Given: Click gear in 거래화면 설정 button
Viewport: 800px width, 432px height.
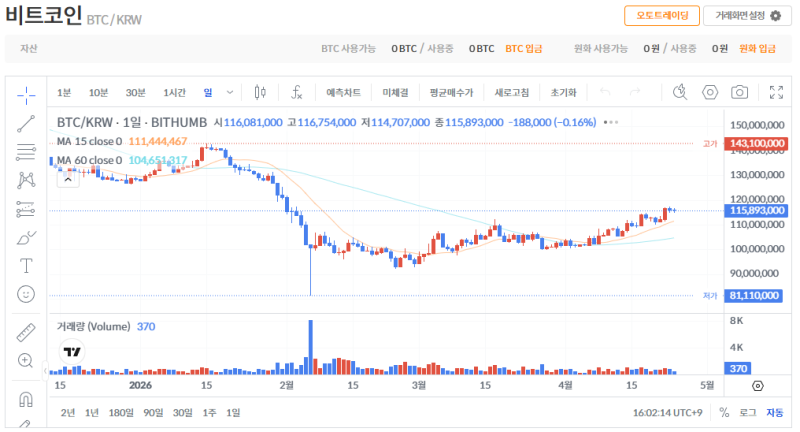Looking at the screenshot, I should coord(776,16).
